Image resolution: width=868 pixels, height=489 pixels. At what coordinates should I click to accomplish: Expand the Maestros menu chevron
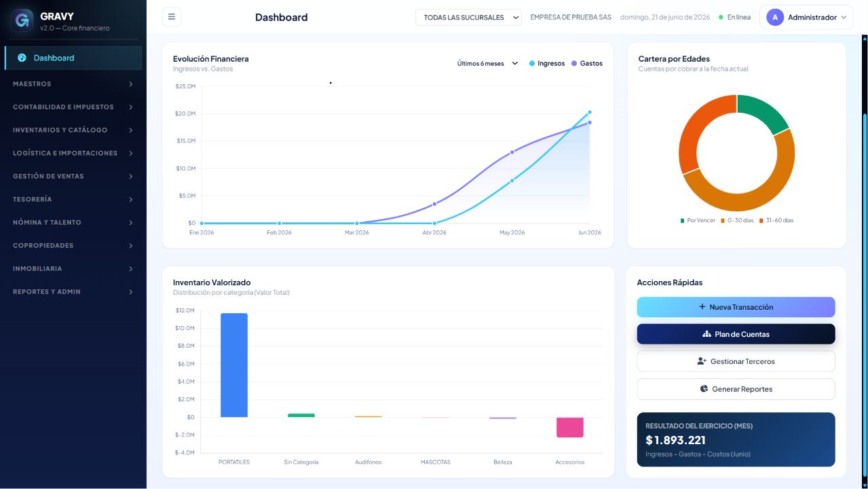point(131,84)
